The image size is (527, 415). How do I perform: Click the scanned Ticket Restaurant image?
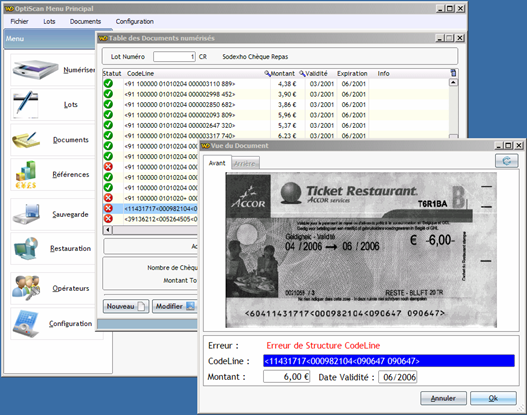coord(361,250)
